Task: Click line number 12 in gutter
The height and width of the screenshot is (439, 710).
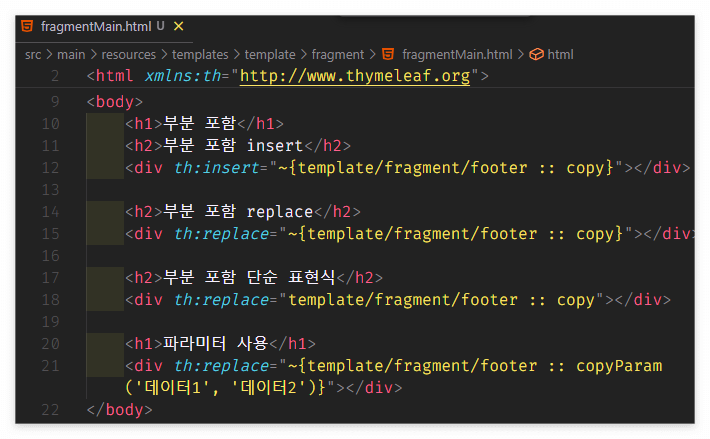Action: pyautogui.click(x=50, y=168)
